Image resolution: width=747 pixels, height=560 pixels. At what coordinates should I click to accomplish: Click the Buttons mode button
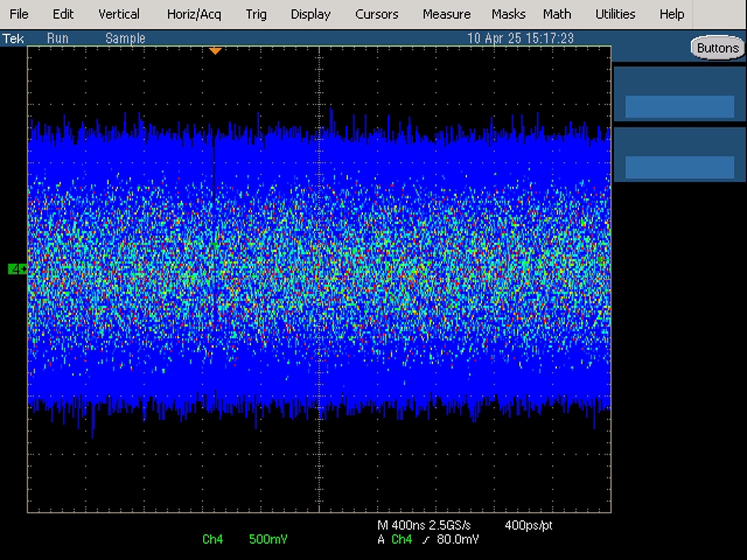(717, 48)
